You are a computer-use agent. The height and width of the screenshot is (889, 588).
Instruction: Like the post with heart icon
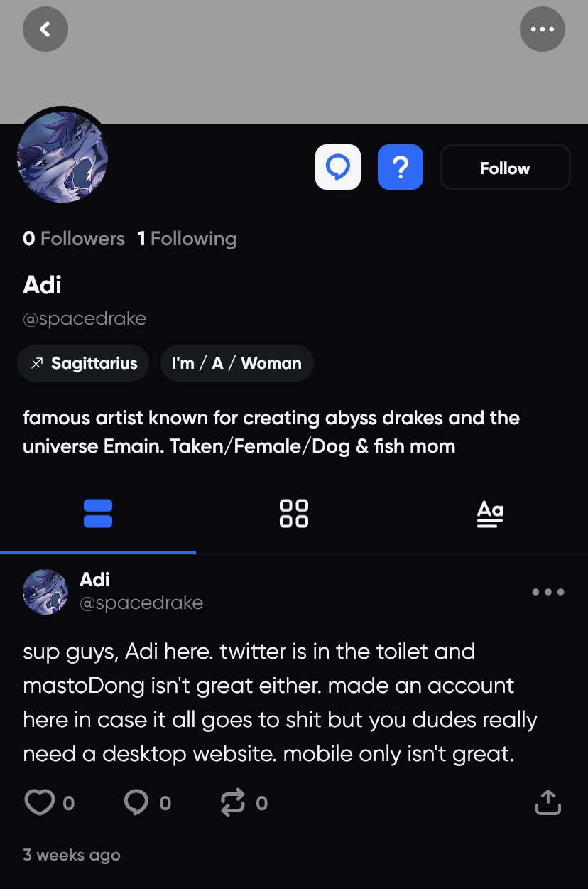(40, 802)
